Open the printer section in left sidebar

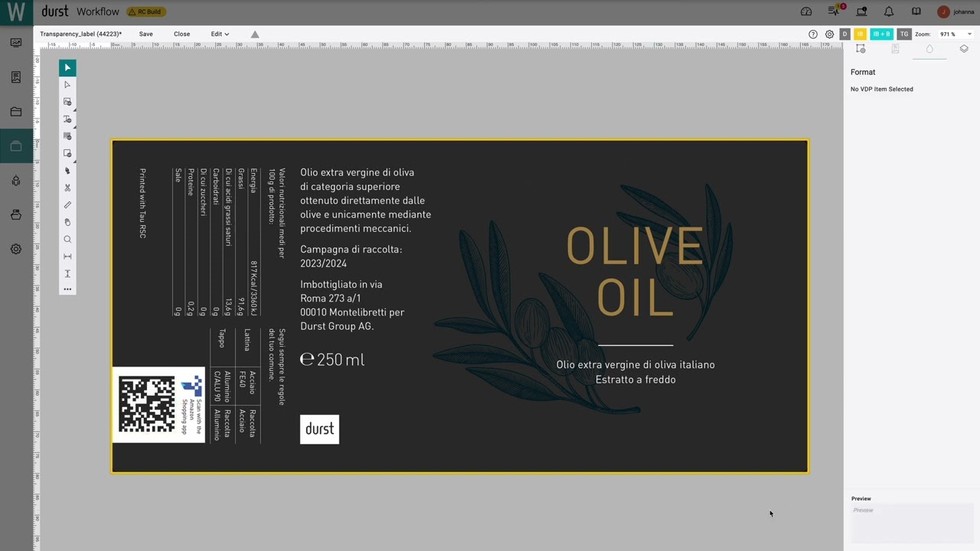click(16, 215)
